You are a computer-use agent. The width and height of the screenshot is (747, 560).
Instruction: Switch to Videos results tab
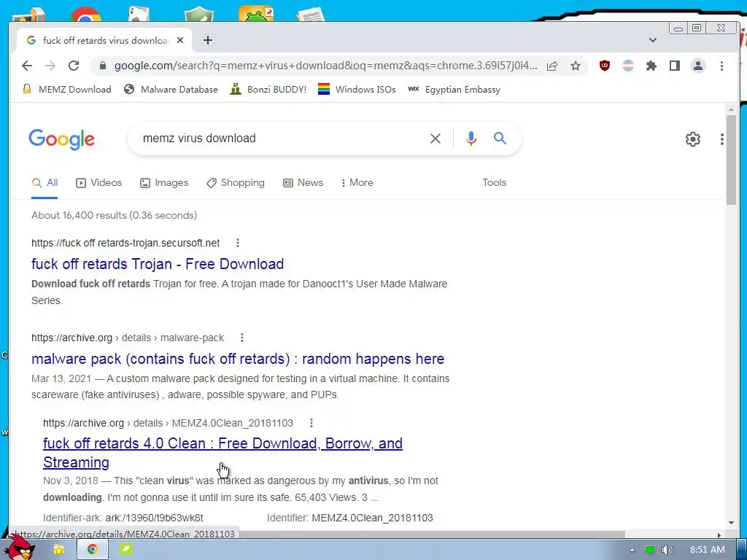[x=99, y=183]
